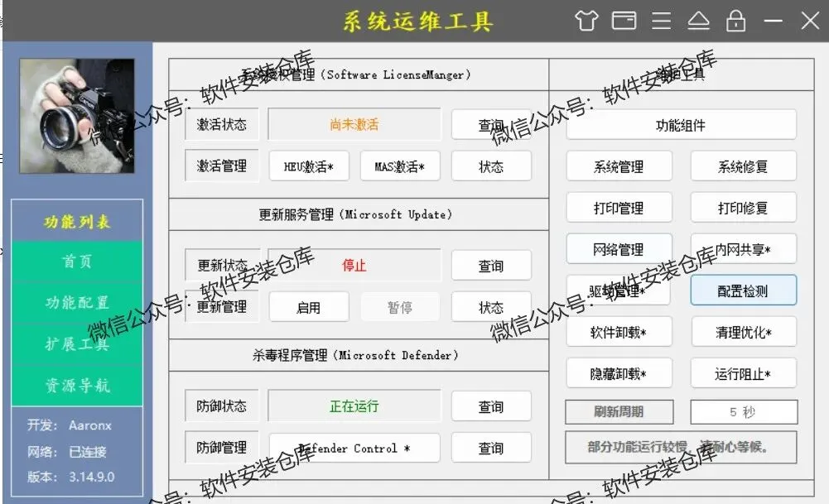Click the 尚未激活 status field
829x504 pixels.
(x=354, y=125)
